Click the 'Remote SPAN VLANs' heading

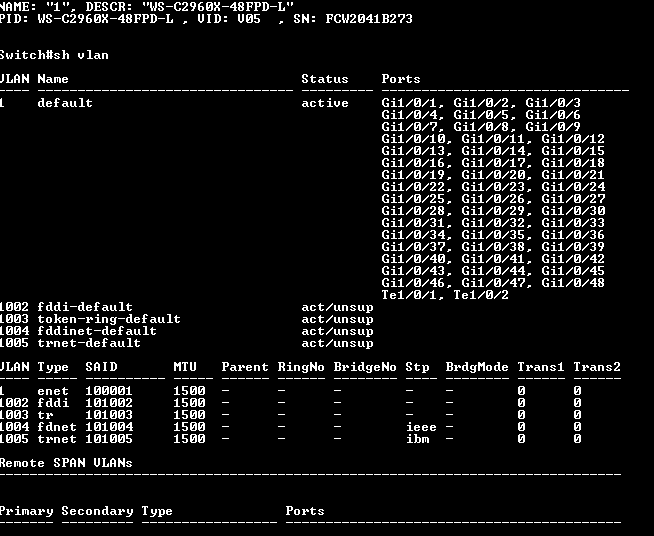[x=66, y=463]
